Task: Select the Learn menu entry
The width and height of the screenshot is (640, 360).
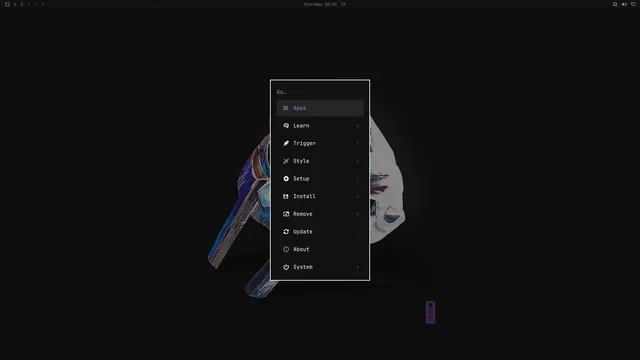Action: 320,126
